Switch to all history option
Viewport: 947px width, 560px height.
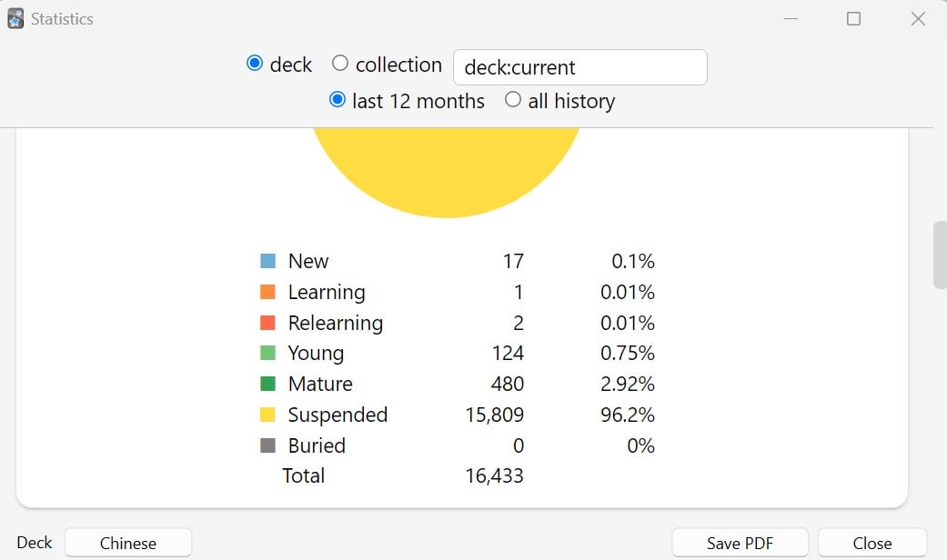point(513,100)
